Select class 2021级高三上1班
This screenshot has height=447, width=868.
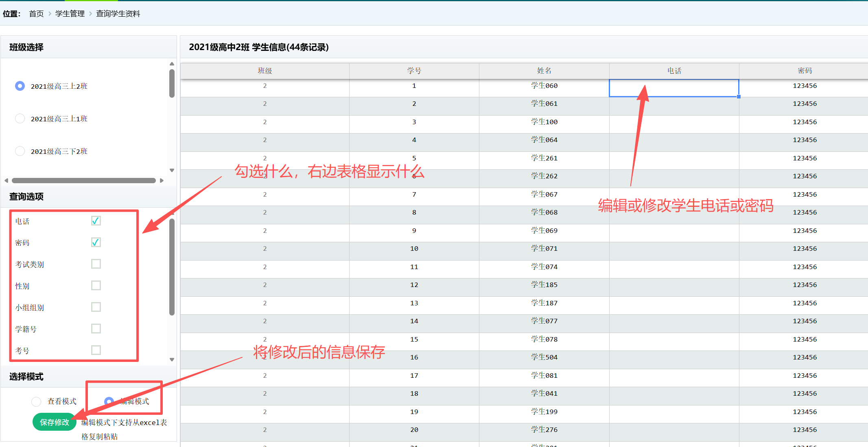(20, 118)
